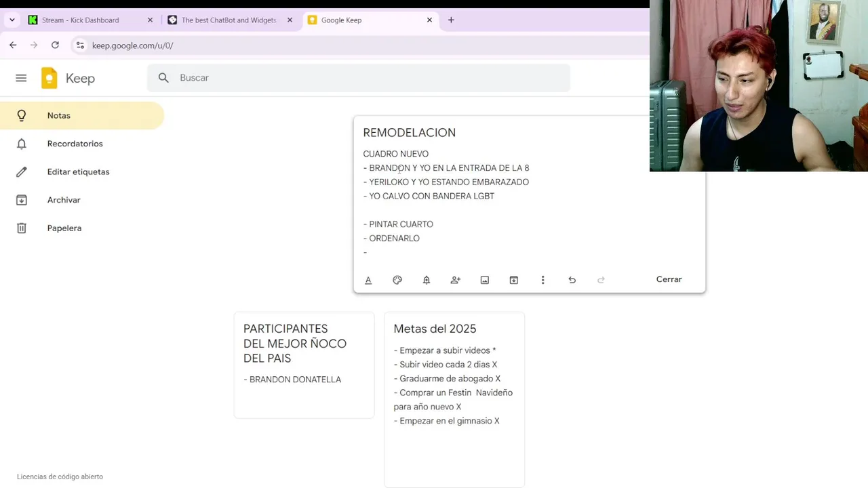Image resolution: width=868 pixels, height=488 pixels.
Task: Switch to the Stream - Kick Dashboard tab
Action: click(x=91, y=20)
